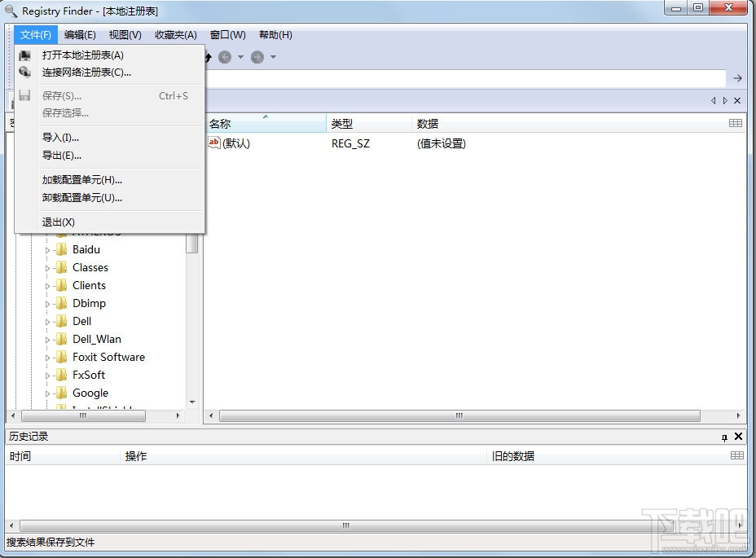Click the Google folder icon in the key tree
Viewport: 756px width, 558px height.
pyautogui.click(x=63, y=393)
